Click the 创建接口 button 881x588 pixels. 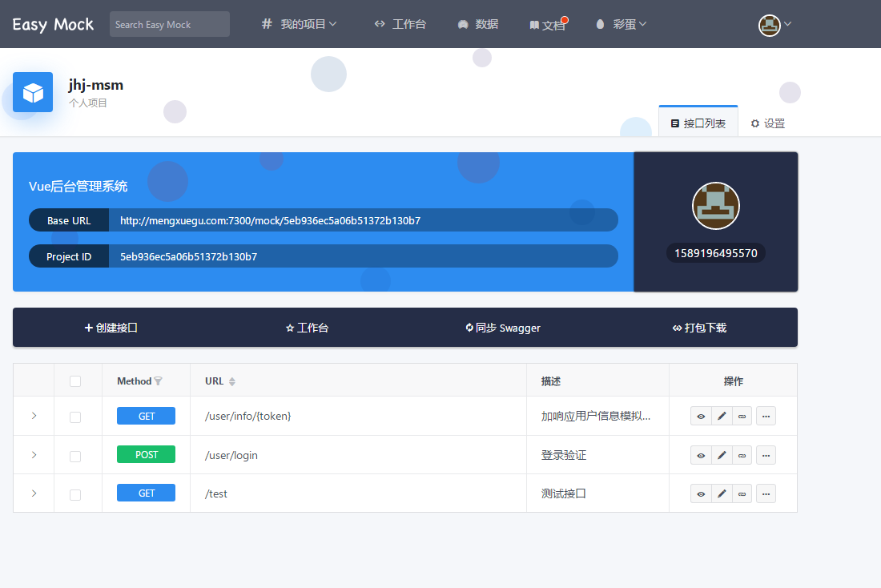[111, 328]
